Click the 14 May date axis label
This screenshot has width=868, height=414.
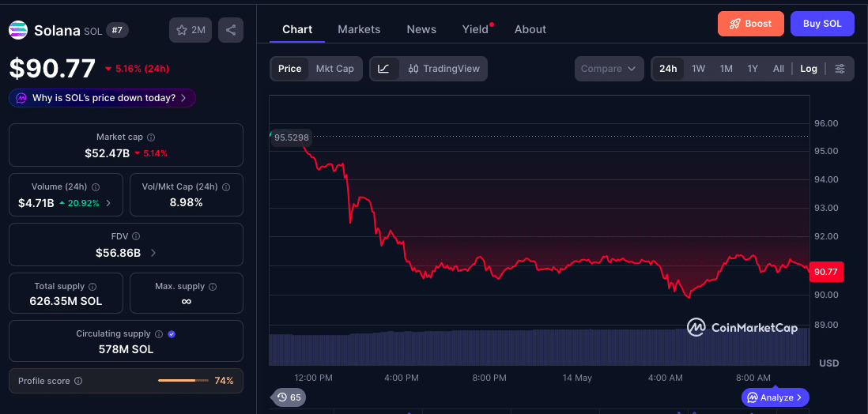coord(577,378)
